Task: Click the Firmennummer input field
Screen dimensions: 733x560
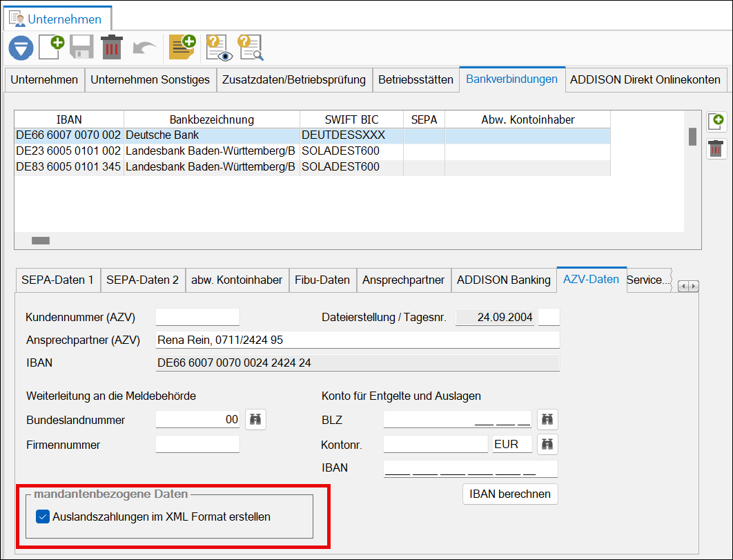Action: coord(197,445)
